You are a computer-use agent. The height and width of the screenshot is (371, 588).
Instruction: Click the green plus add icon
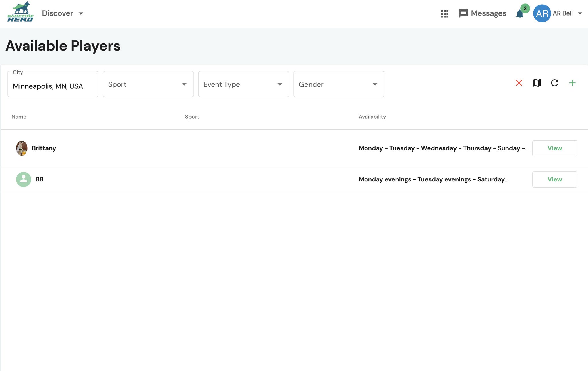tap(572, 83)
